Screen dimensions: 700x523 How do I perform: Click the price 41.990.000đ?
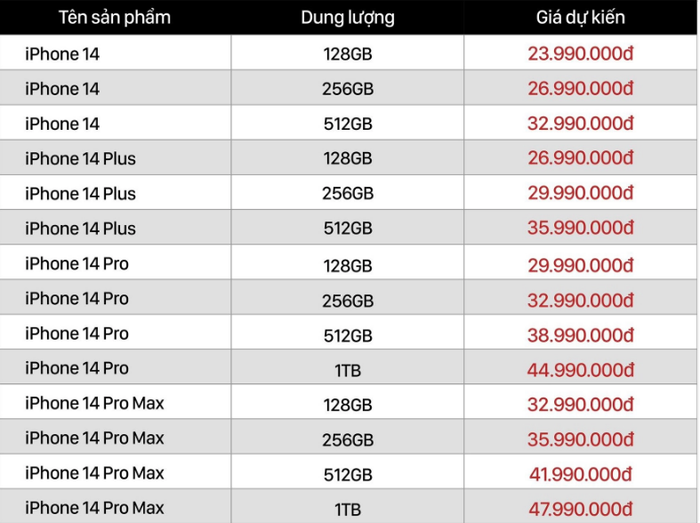coord(580,474)
